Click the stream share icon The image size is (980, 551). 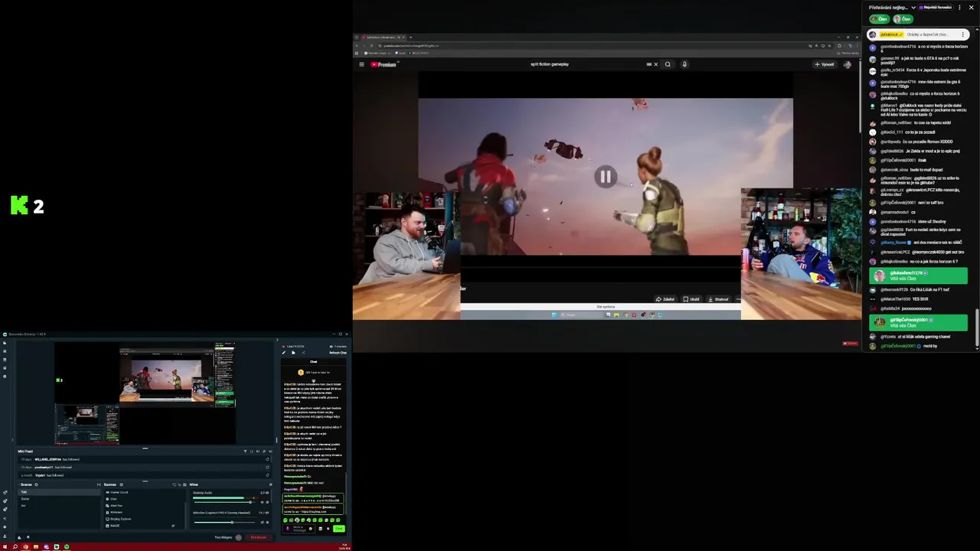click(303, 353)
